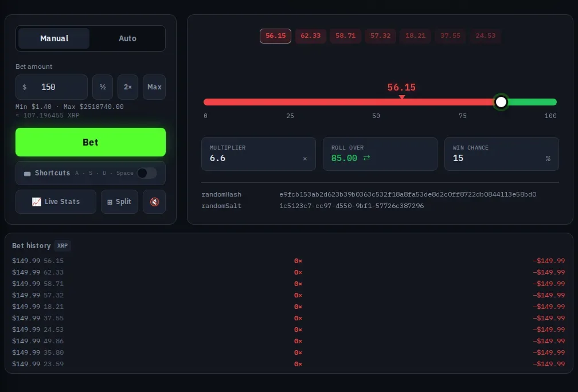Click the keyboard icon beside Shortcuts
Viewport: 578px width, 392px height.
(x=28, y=174)
